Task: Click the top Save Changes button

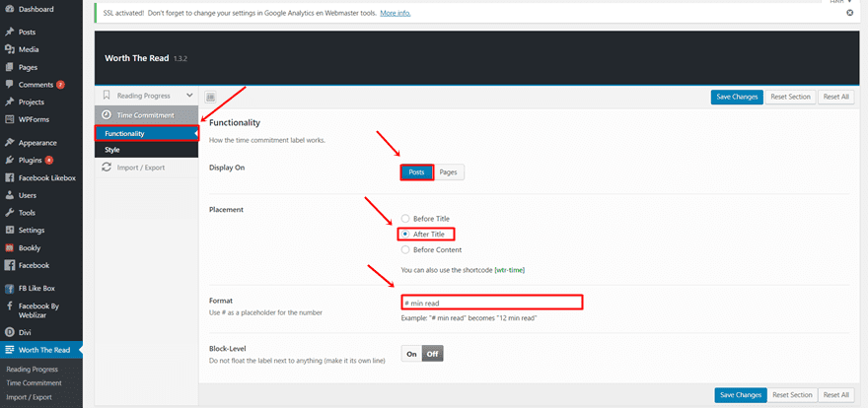Action: (x=737, y=98)
